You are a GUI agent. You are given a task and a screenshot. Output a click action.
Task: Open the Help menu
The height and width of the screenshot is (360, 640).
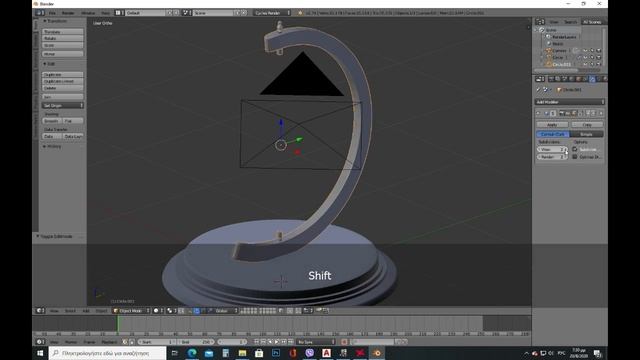105,13
